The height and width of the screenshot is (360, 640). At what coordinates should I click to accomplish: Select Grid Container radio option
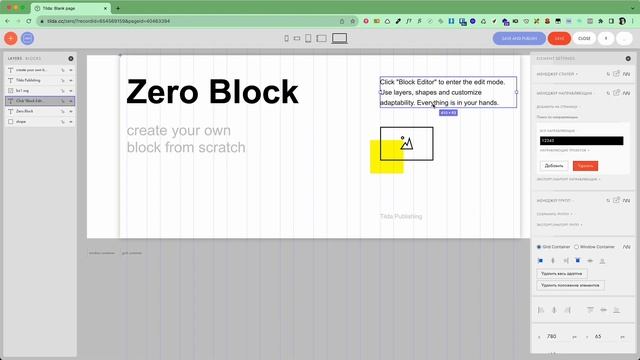(x=539, y=247)
